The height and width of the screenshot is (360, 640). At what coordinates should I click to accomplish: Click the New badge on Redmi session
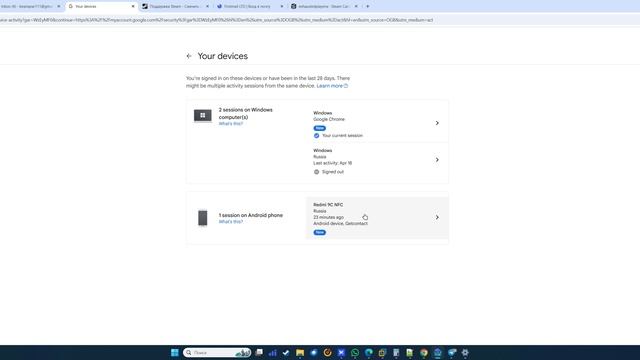point(320,232)
